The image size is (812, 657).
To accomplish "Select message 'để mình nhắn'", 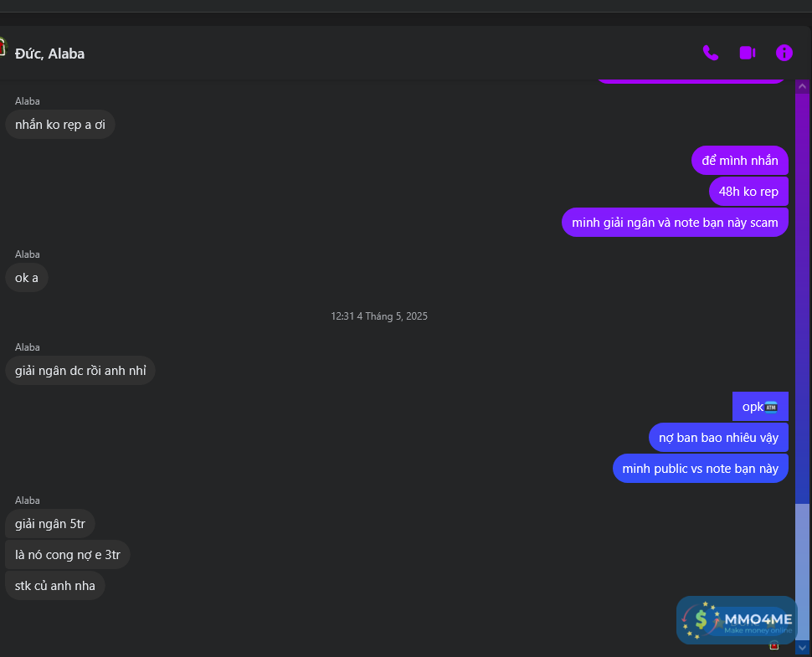I will point(739,161).
